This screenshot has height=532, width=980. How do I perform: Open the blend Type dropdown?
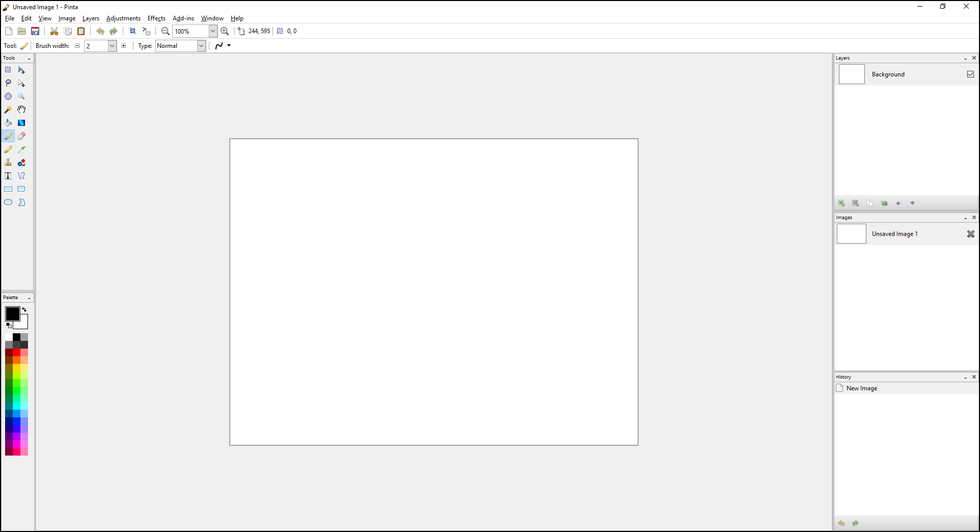coord(202,46)
